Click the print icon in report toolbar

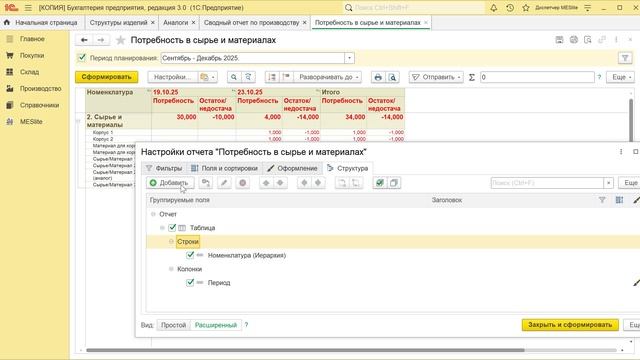coord(378,77)
